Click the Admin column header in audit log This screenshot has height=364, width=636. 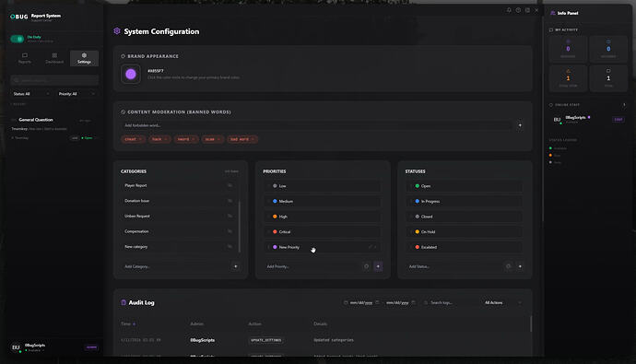coord(196,323)
